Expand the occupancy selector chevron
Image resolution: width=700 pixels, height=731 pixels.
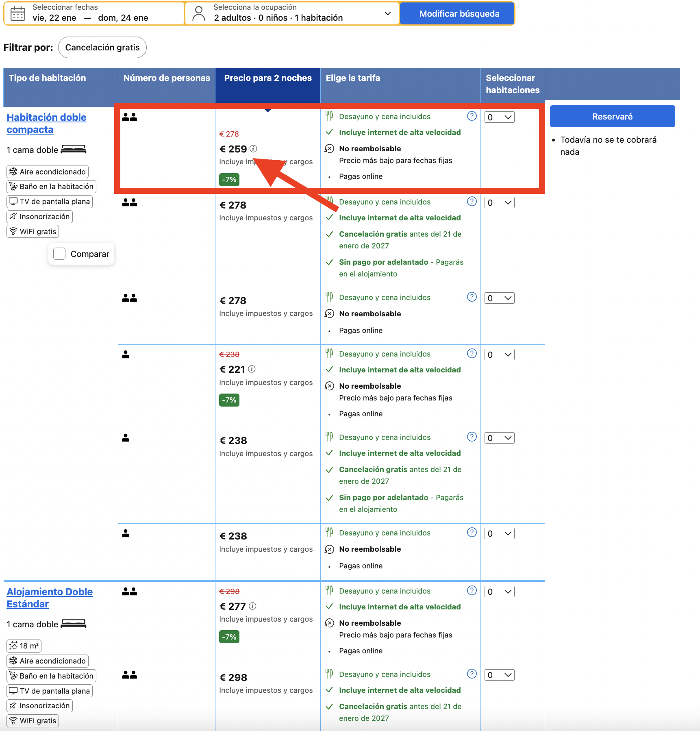[x=388, y=13]
